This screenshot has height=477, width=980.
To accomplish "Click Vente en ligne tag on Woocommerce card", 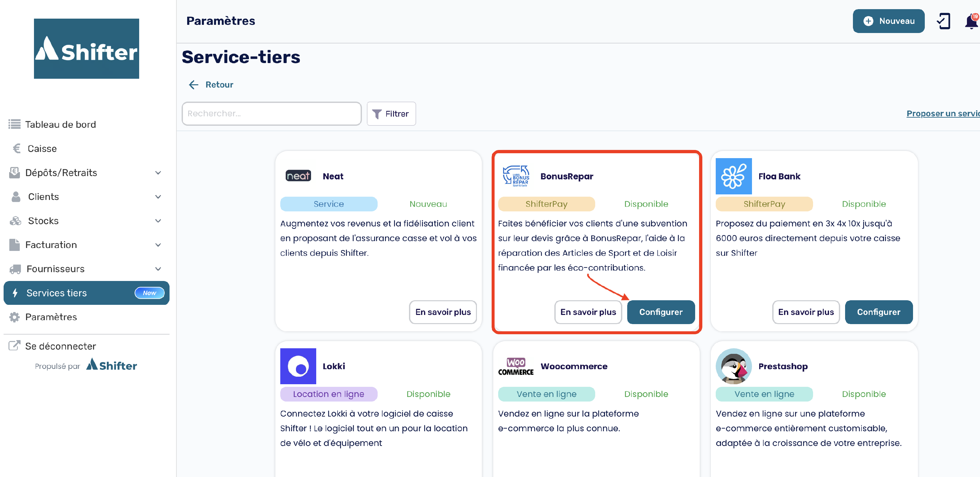I will (x=546, y=394).
